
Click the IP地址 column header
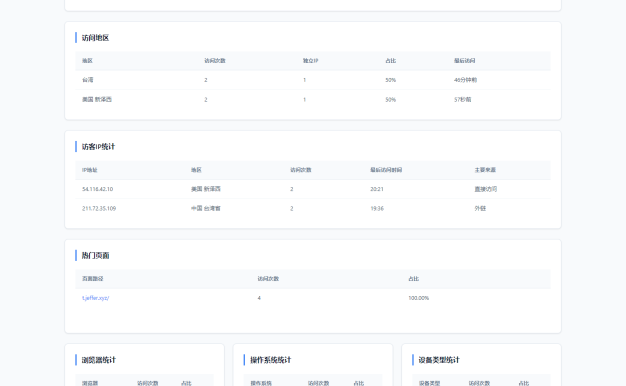[x=90, y=170]
